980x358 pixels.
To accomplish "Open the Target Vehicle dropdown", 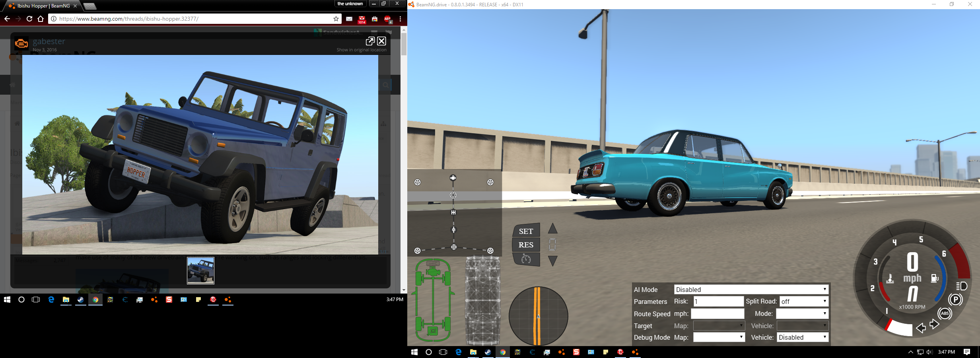I will (x=803, y=326).
